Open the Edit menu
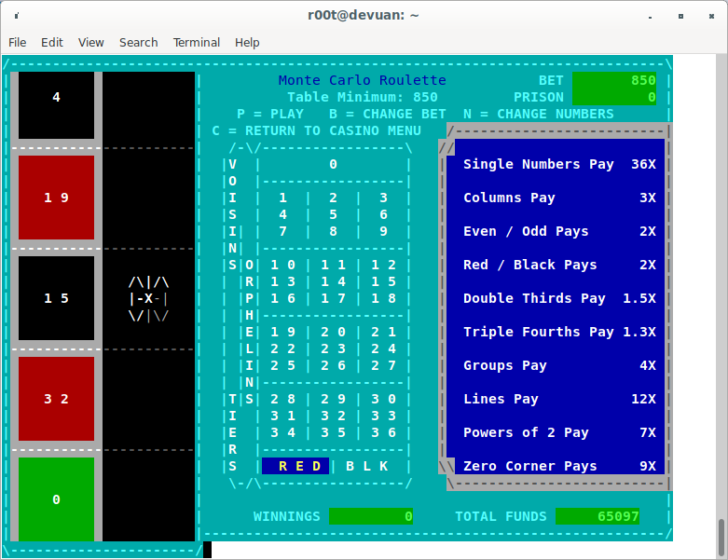The height and width of the screenshot is (560, 728). pos(52,42)
